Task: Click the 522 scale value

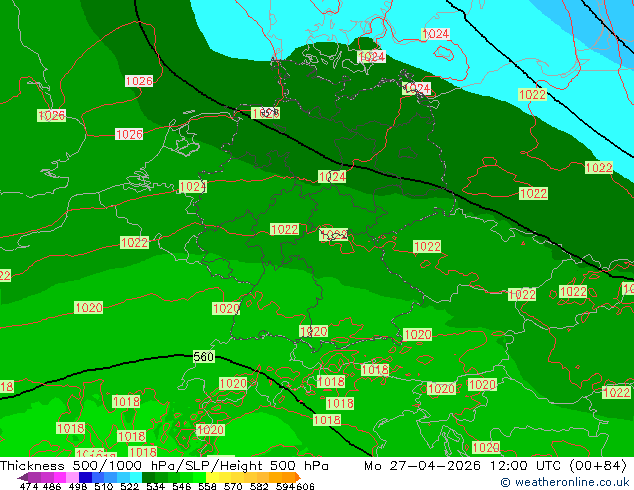Action: pos(129,486)
